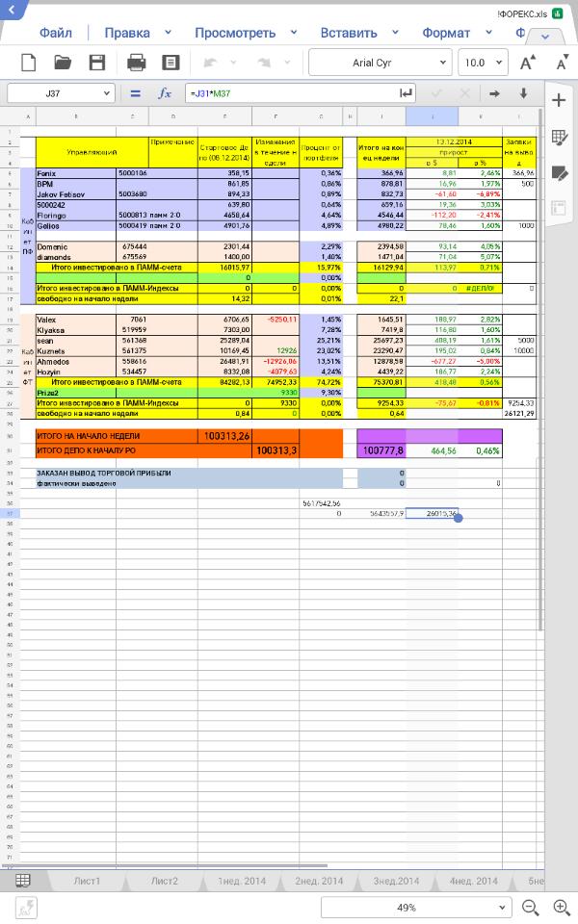This screenshot has width=578, height=924.
Task: Print the document using printer icon
Action: click(x=136, y=63)
